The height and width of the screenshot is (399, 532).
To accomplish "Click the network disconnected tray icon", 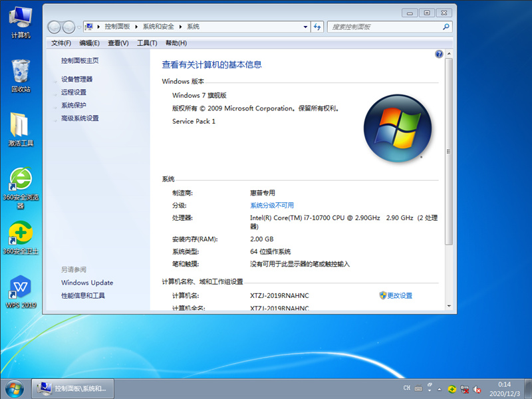I will pos(464,389).
